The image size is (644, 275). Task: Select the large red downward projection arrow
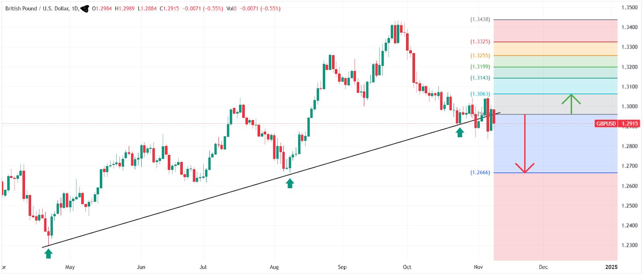[525, 144]
